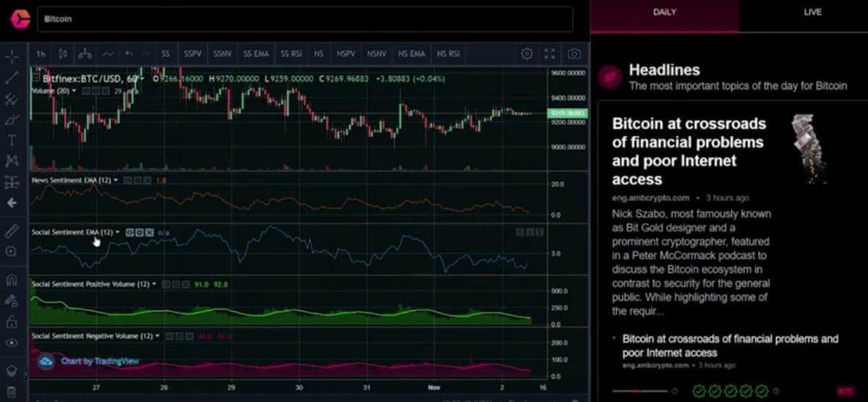Open the main Bitcoin at crossroads headline

pyautogui.click(x=689, y=151)
